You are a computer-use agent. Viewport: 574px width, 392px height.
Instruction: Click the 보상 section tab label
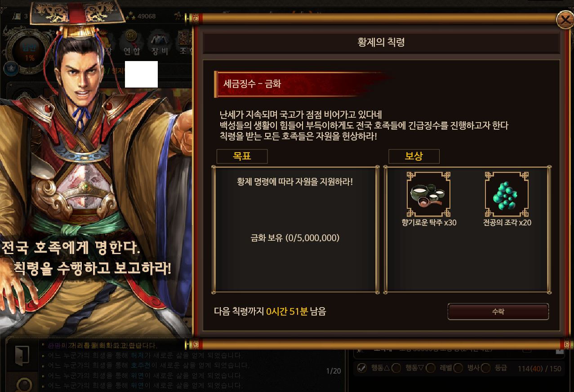tap(414, 156)
